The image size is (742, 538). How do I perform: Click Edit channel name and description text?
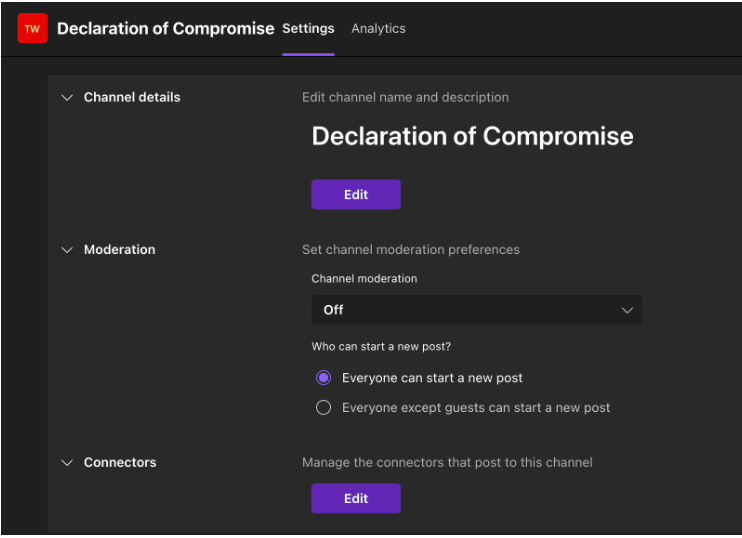click(x=405, y=98)
